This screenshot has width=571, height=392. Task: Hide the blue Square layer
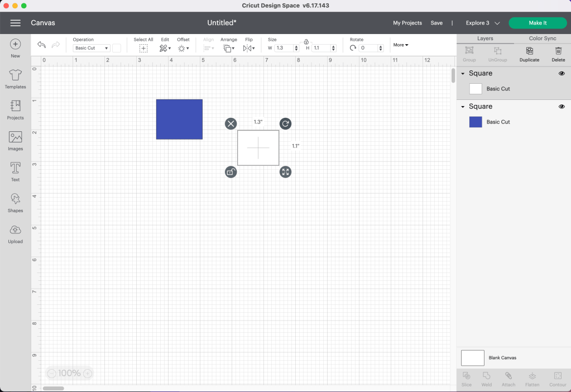pyautogui.click(x=562, y=106)
